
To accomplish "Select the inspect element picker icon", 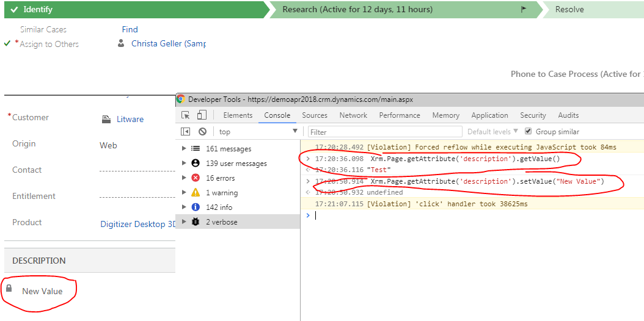I will [186, 115].
